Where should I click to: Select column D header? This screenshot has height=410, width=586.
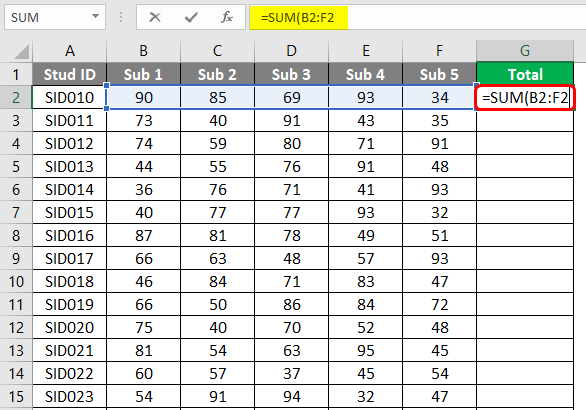292,51
